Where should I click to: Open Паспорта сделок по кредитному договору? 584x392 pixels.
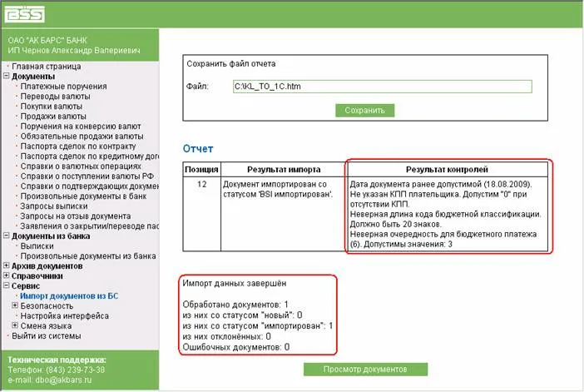pos(89,156)
